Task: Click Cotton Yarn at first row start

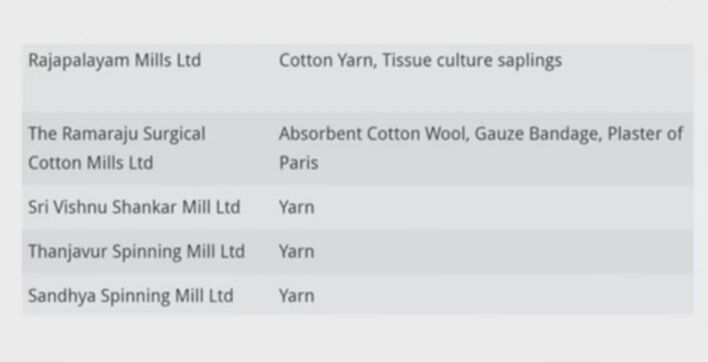Action: point(328,60)
